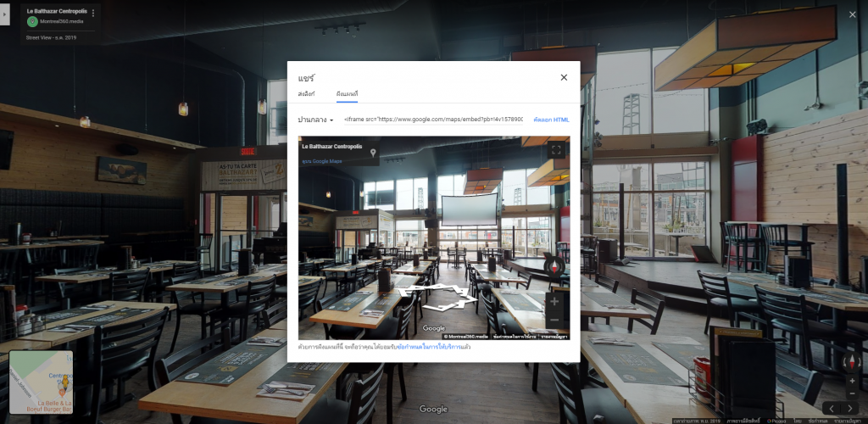This screenshot has height=424, width=868.
Task: Zoom out with preview minus button
Action: coord(554,320)
